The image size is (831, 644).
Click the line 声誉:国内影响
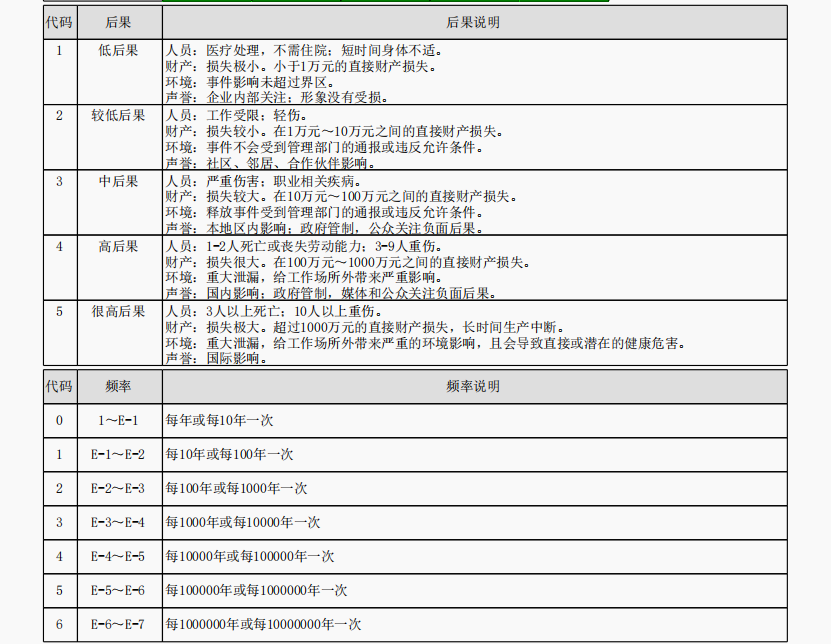(x=331, y=293)
